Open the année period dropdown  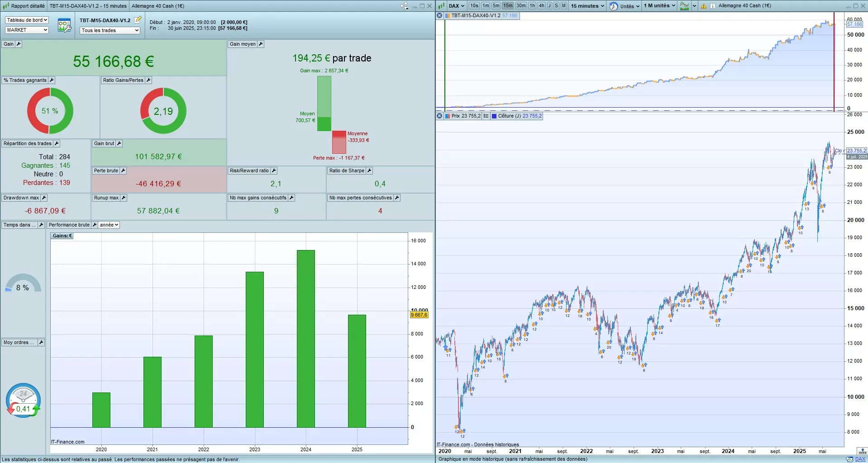109,225
